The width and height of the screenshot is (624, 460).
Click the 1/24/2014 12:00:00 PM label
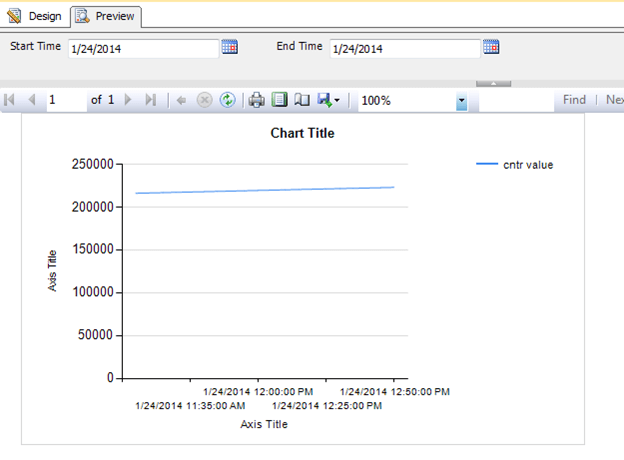click(258, 392)
